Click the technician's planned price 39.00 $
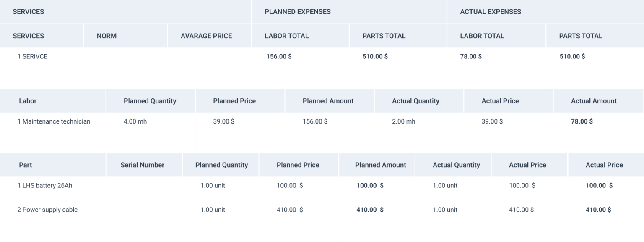The height and width of the screenshot is (242, 644). (x=223, y=122)
